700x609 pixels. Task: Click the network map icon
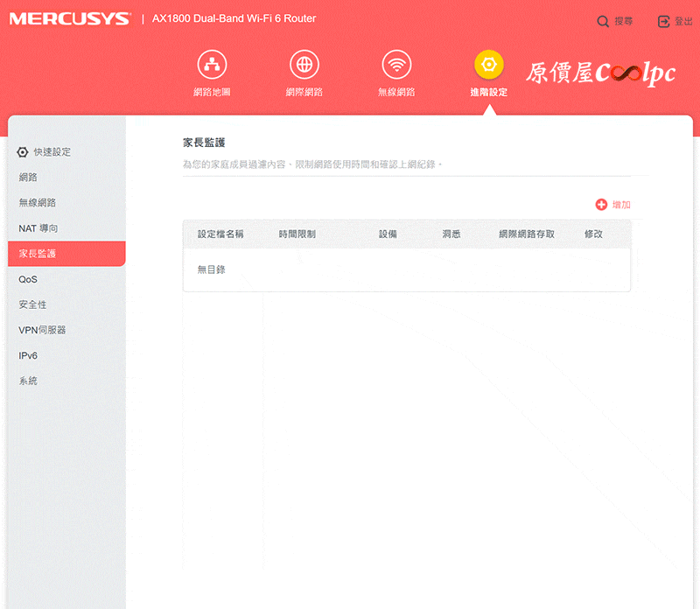click(x=212, y=65)
